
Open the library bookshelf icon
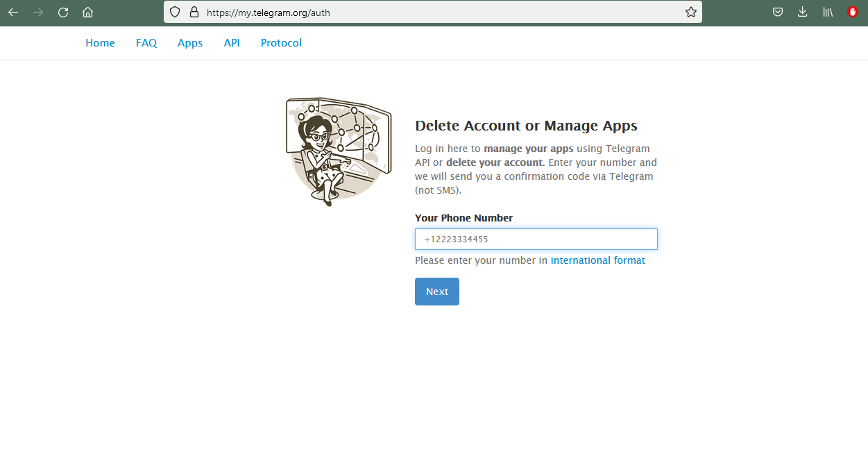(828, 12)
